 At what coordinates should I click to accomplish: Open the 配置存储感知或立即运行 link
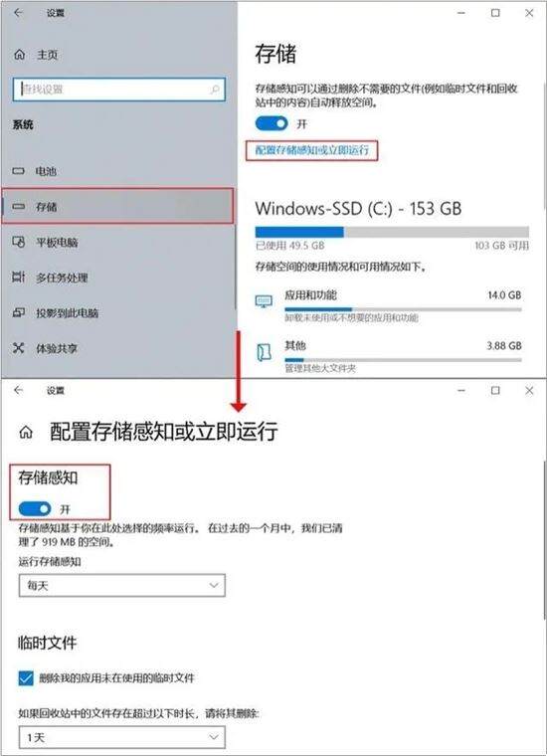coord(312,150)
